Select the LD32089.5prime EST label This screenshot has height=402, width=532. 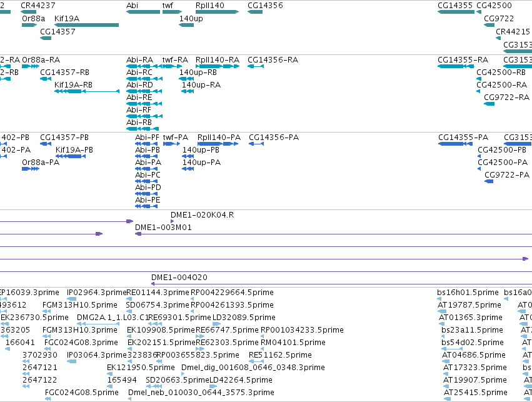pyautogui.click(x=244, y=318)
